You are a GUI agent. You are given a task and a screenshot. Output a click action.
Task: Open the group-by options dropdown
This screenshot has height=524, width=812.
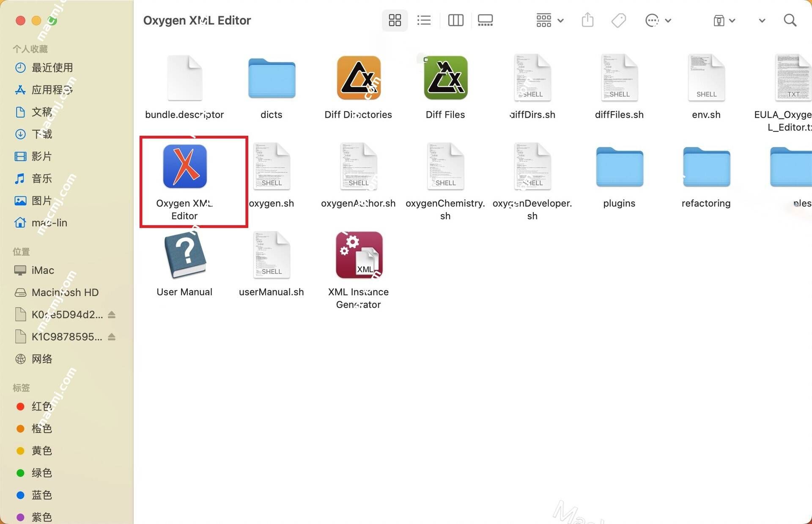[549, 20]
